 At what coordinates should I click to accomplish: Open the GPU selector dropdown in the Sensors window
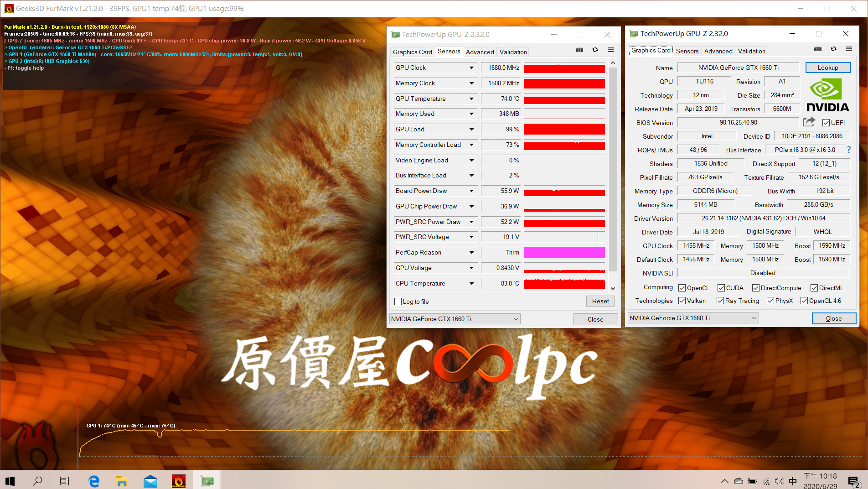455,319
